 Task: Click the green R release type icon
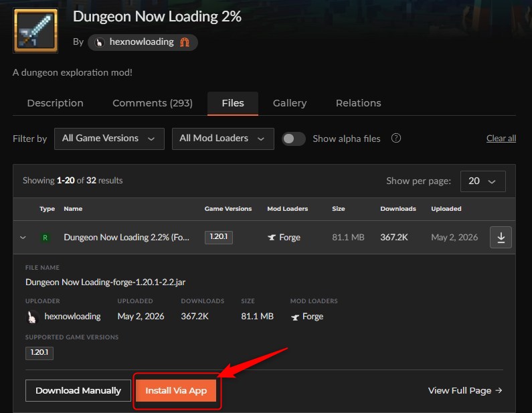pyautogui.click(x=45, y=237)
